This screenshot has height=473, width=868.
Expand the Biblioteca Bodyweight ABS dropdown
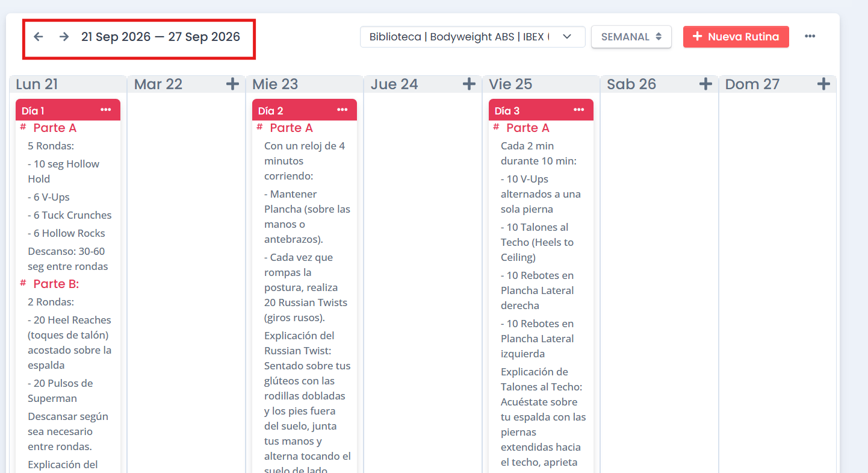[x=473, y=37]
